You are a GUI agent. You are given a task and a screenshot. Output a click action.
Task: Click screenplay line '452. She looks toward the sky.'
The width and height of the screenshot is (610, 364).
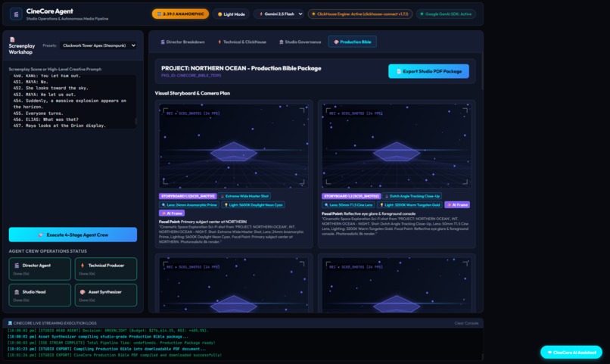point(51,88)
